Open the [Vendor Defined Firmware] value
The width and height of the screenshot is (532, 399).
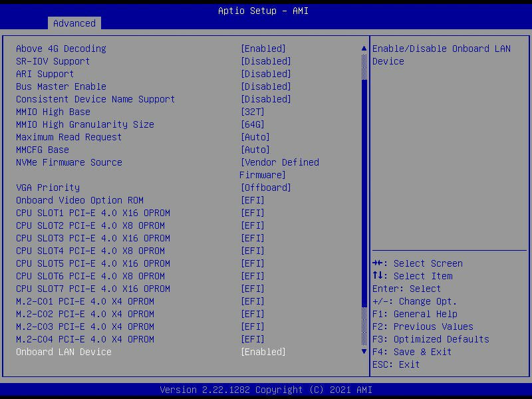[279, 169]
